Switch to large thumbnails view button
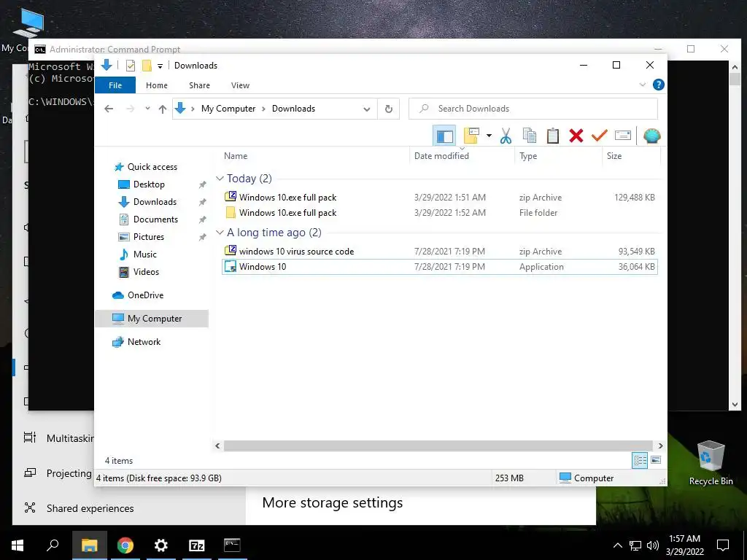 656,460
